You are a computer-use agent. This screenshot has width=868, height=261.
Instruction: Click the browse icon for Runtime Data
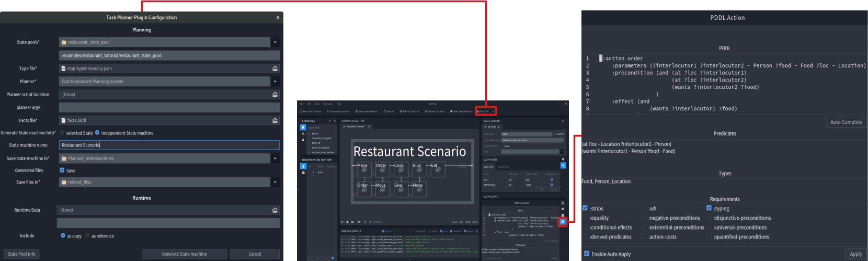275,210
